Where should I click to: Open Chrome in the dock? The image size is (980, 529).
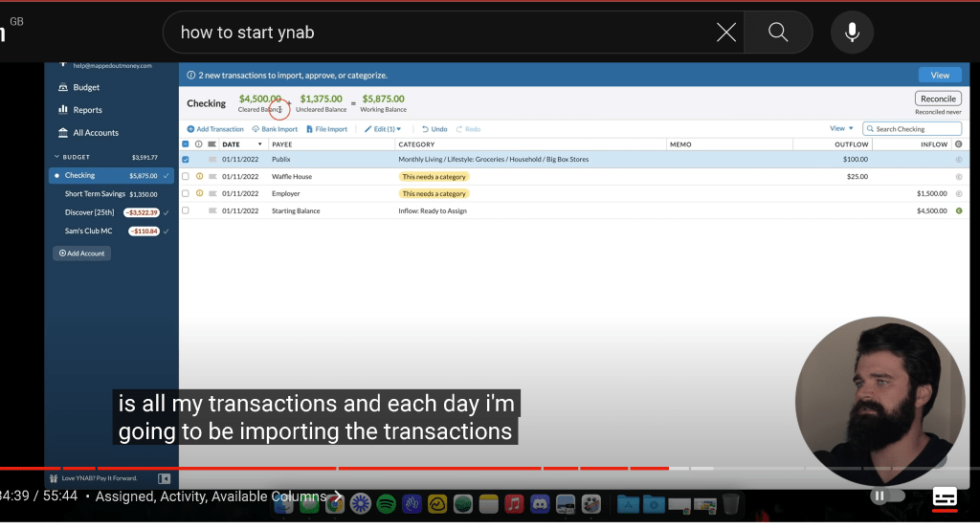pos(334,503)
